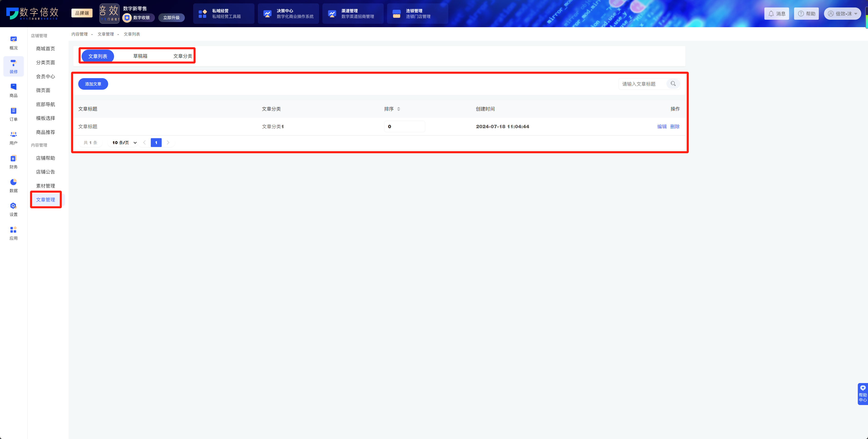Image resolution: width=868 pixels, height=439 pixels.
Task: Open 分类页面 in the sidebar menu
Action: tap(46, 62)
